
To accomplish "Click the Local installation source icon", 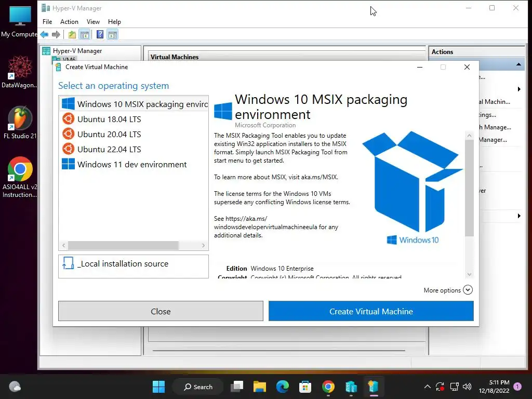I will coord(68,263).
